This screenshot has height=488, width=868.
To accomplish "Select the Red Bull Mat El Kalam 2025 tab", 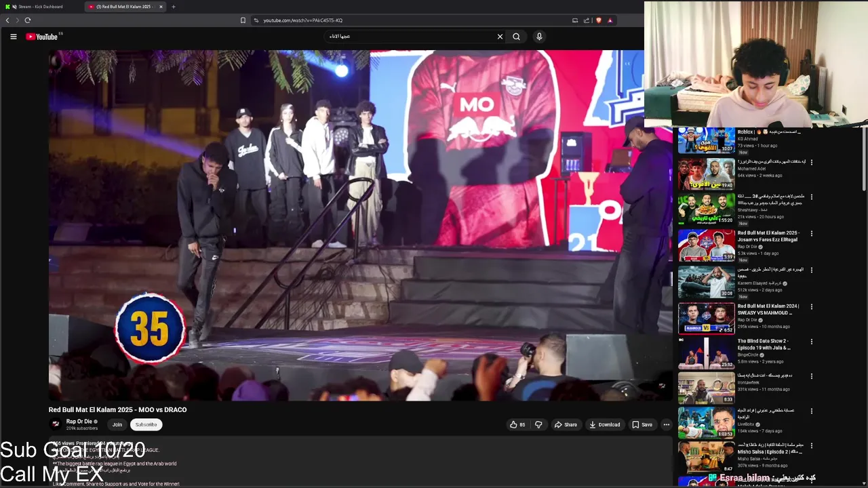I will click(x=123, y=7).
